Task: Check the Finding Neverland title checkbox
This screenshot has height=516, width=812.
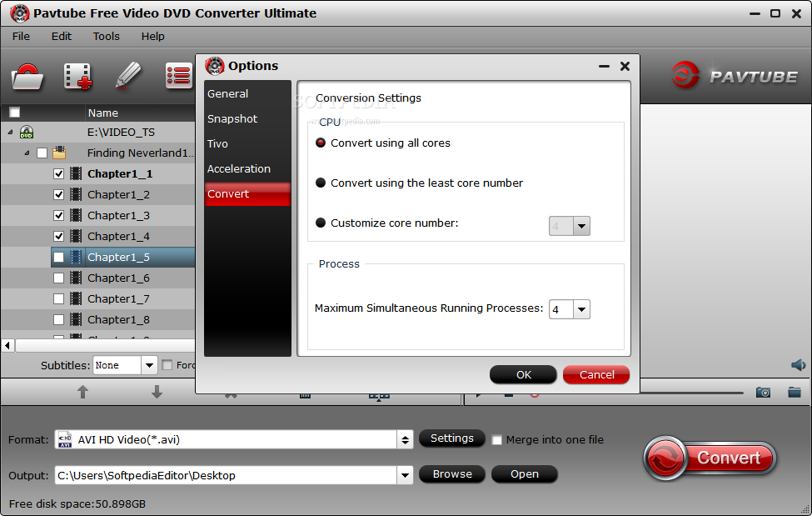Action: point(42,153)
